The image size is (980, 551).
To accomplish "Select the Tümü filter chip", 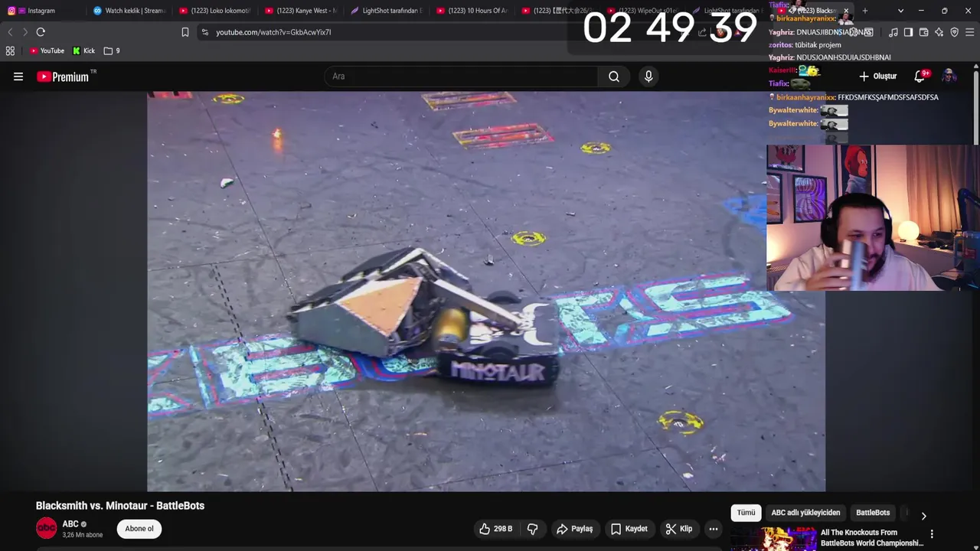I will coord(746,513).
